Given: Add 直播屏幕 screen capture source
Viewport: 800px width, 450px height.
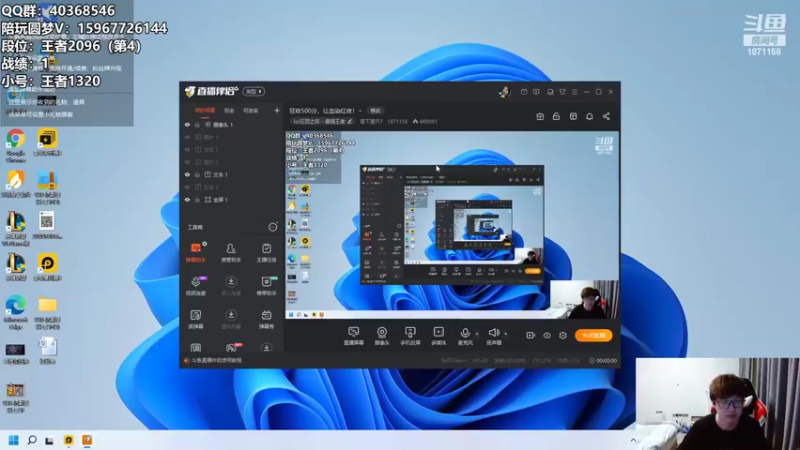Looking at the screenshot, I should click(353, 336).
